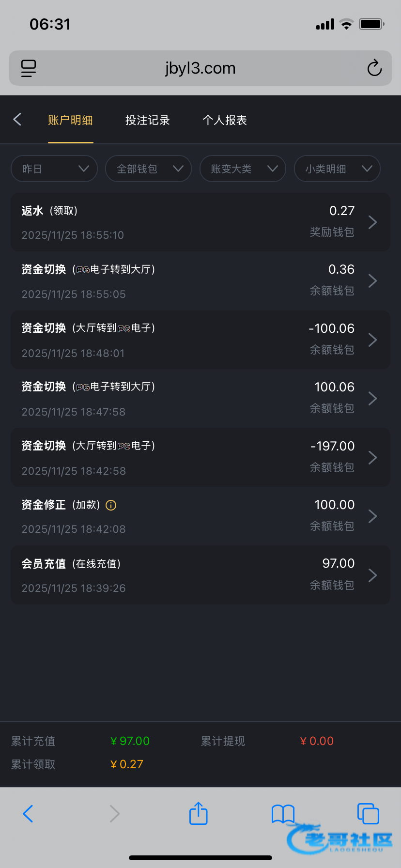Screen dimensions: 401x868
Task: Expand the 全部钱包 wallet dropdown
Action: [148, 169]
